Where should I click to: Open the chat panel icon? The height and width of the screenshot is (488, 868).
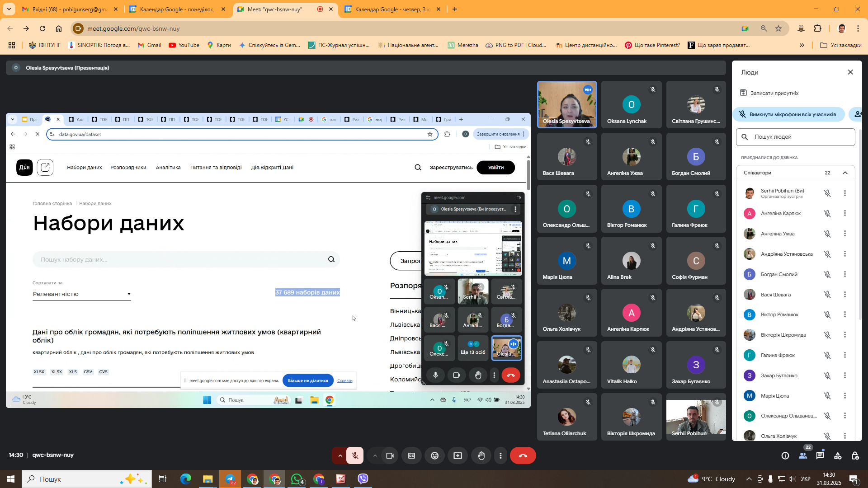820,455
